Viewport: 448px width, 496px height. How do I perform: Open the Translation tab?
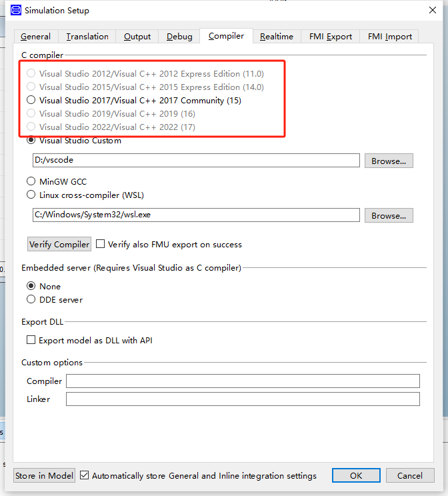point(87,37)
